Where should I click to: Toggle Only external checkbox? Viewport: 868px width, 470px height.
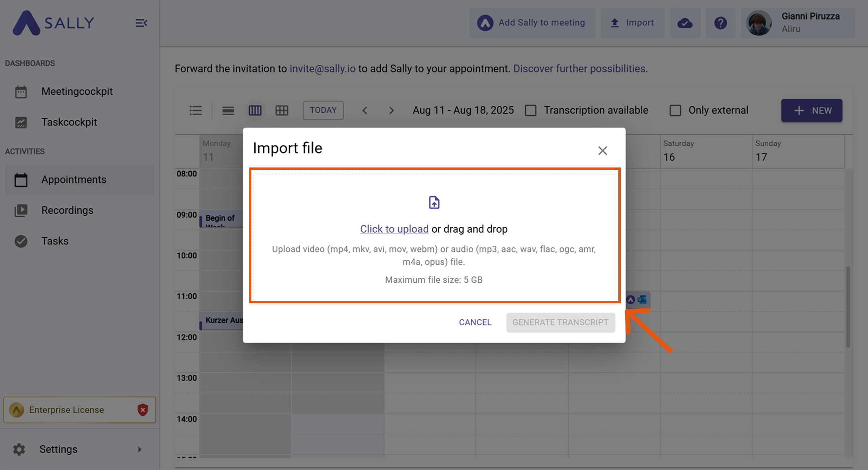(x=675, y=110)
